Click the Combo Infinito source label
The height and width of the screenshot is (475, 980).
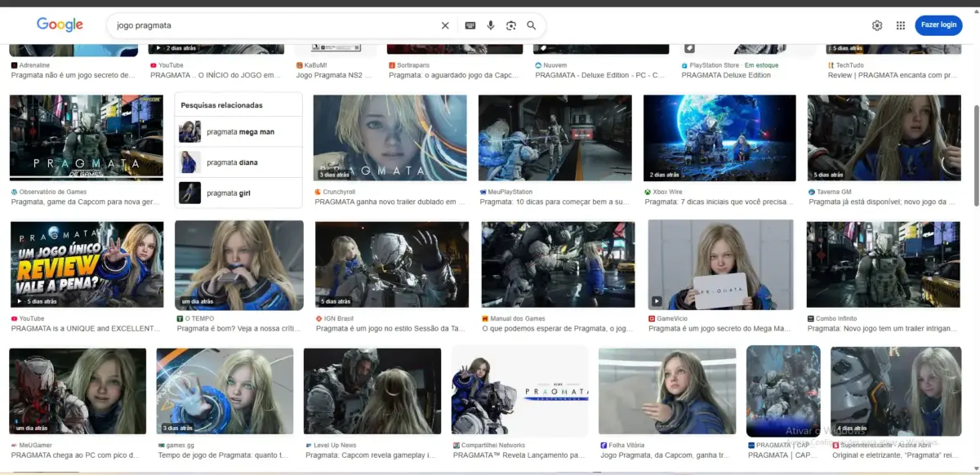(836, 318)
